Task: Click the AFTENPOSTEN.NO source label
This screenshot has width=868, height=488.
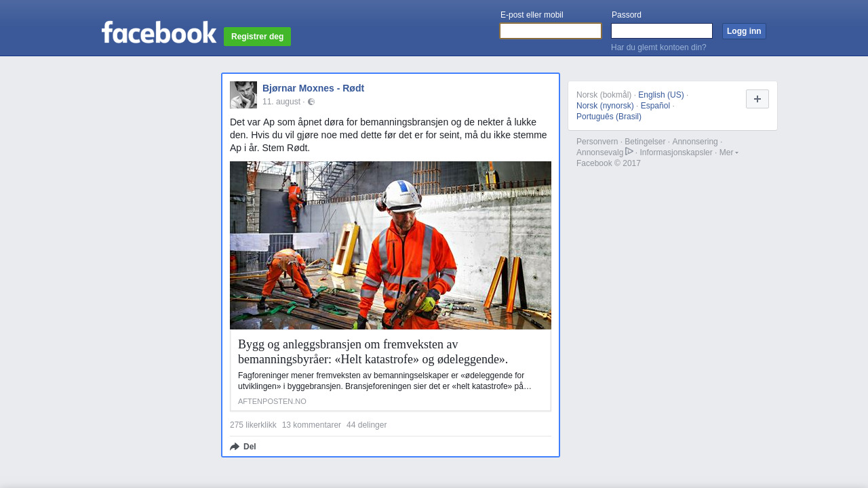Action: (272, 401)
